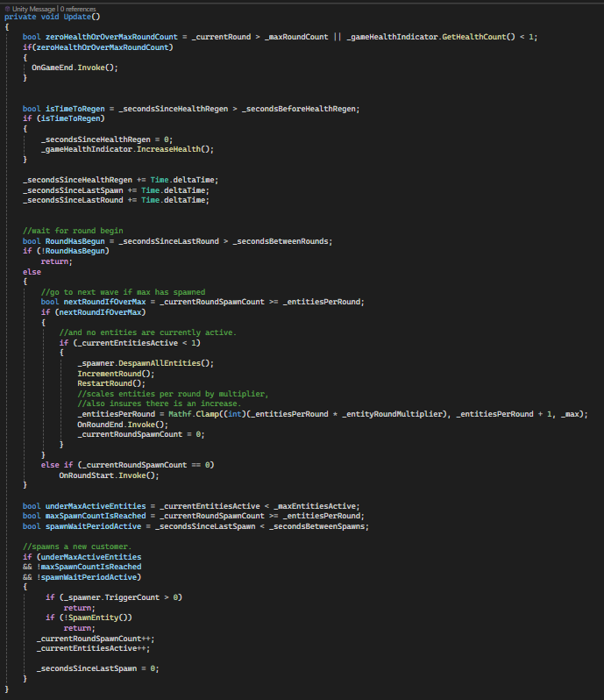Click the "_currentEntitiesActive++;" line

93,648
